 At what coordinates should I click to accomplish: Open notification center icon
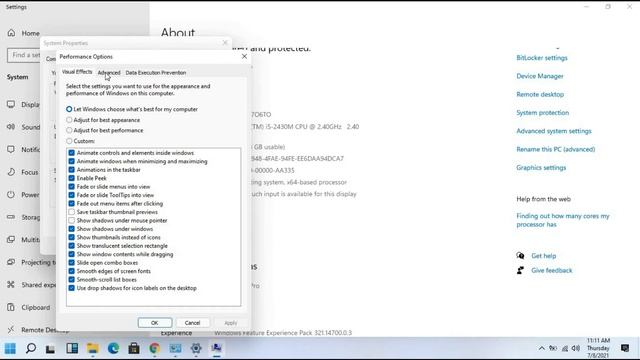pyautogui.click(x=625, y=348)
